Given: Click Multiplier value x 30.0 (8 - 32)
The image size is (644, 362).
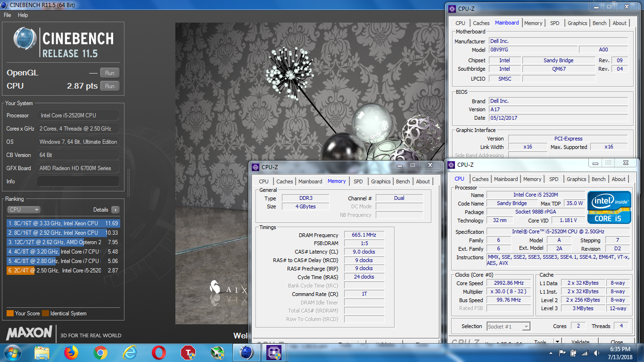Looking at the screenshot, I should pos(510,292).
